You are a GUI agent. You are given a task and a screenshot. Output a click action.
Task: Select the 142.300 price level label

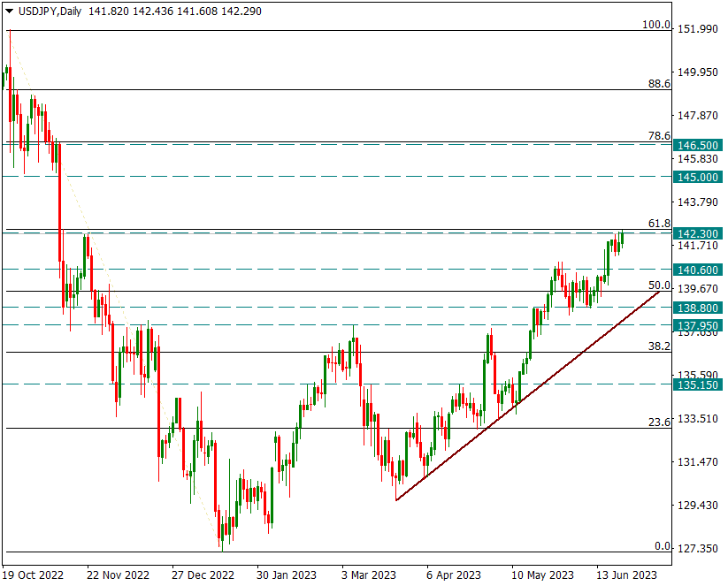pos(698,233)
